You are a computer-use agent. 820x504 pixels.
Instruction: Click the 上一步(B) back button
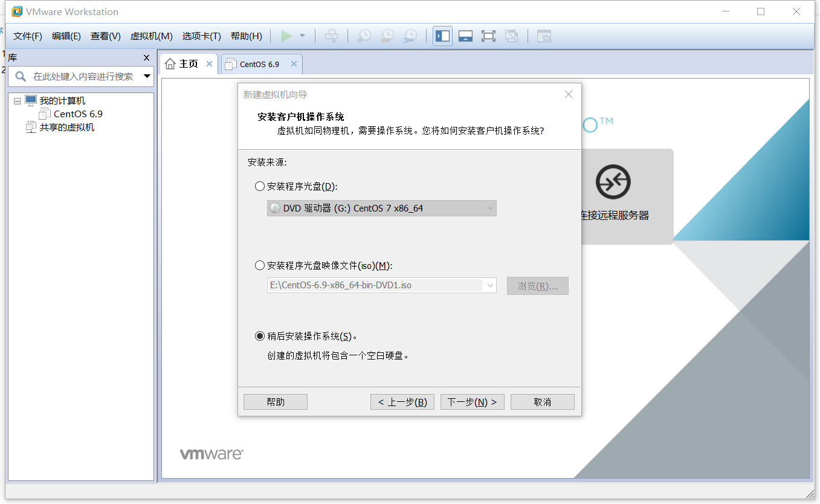(x=402, y=402)
